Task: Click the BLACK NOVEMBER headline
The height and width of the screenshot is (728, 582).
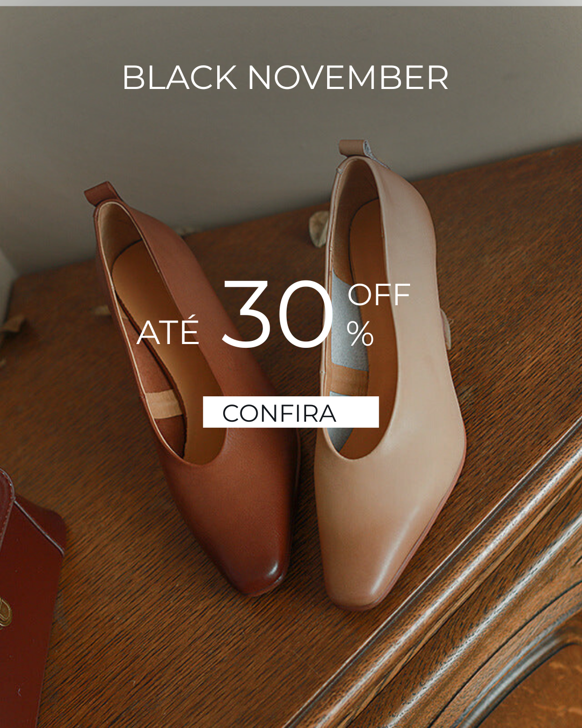Action: [x=286, y=78]
